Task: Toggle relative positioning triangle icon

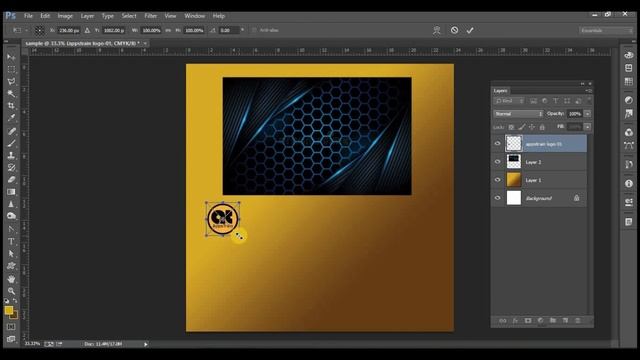Action: tap(87, 30)
